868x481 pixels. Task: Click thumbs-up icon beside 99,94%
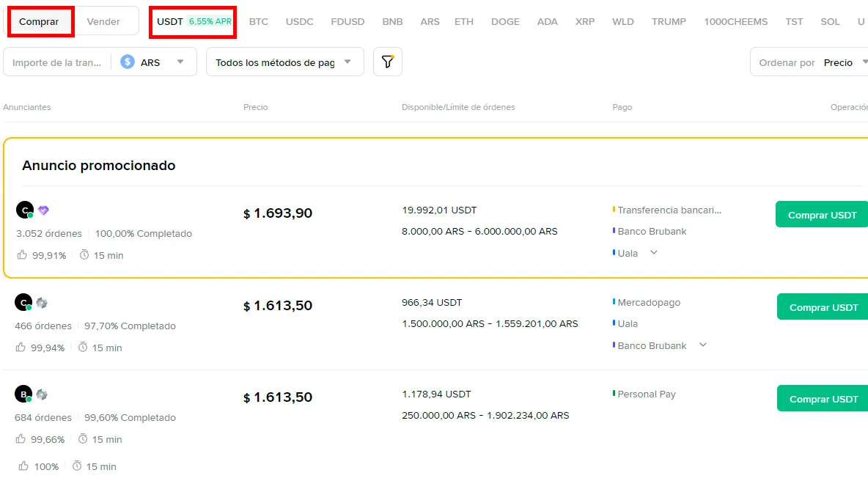click(x=21, y=347)
